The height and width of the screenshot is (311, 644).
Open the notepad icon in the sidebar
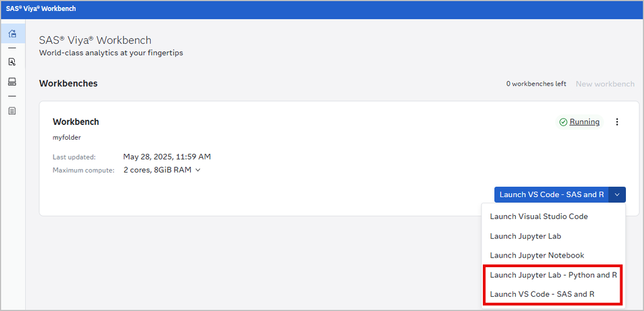coord(12,111)
